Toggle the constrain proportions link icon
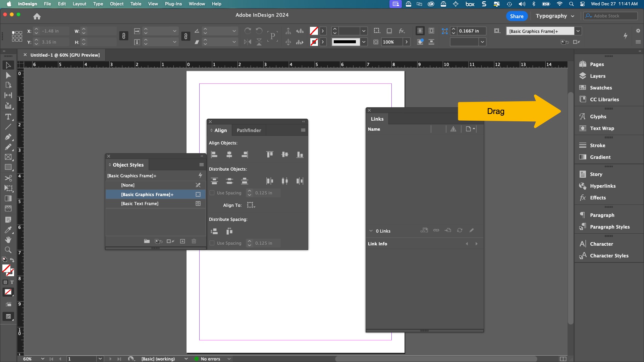The width and height of the screenshot is (644, 362). 124,36
